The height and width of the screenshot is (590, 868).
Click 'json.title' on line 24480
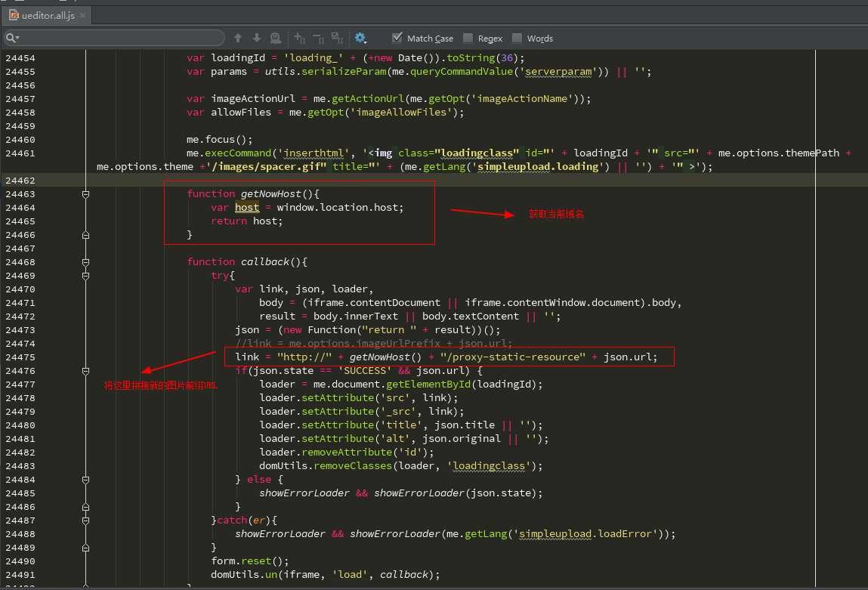465,425
